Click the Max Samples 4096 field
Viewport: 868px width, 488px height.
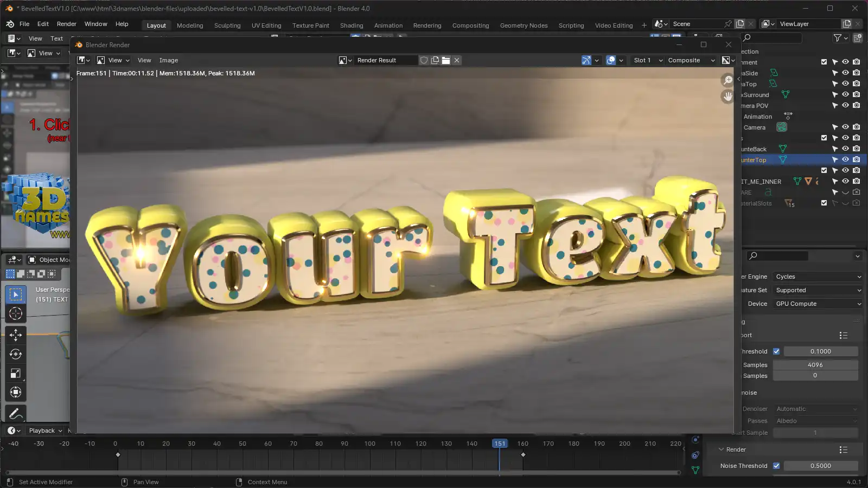click(815, 365)
